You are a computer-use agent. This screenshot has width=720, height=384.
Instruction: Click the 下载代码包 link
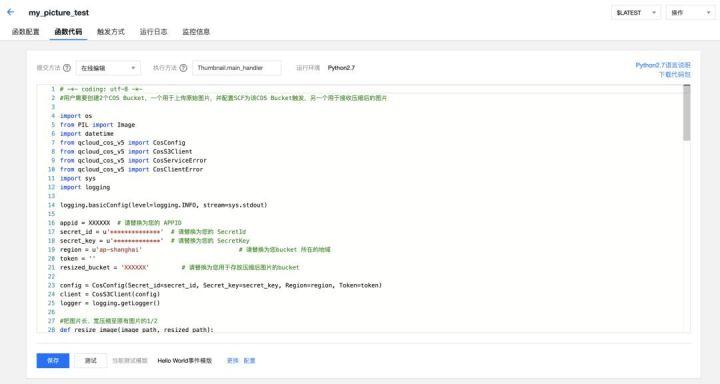[x=675, y=74]
